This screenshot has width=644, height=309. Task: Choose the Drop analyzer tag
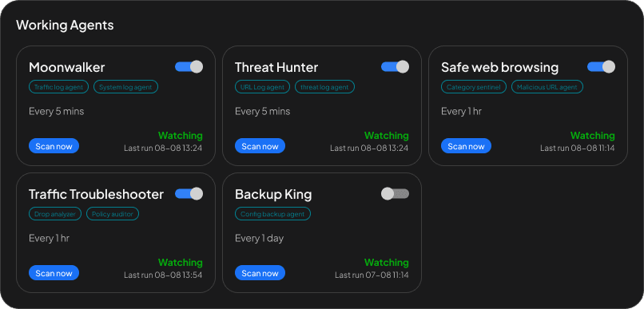coord(55,214)
